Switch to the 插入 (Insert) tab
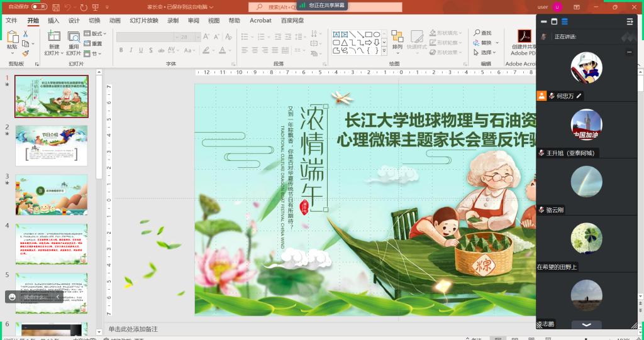Image resolution: width=644 pixels, height=340 pixels. click(53, 21)
